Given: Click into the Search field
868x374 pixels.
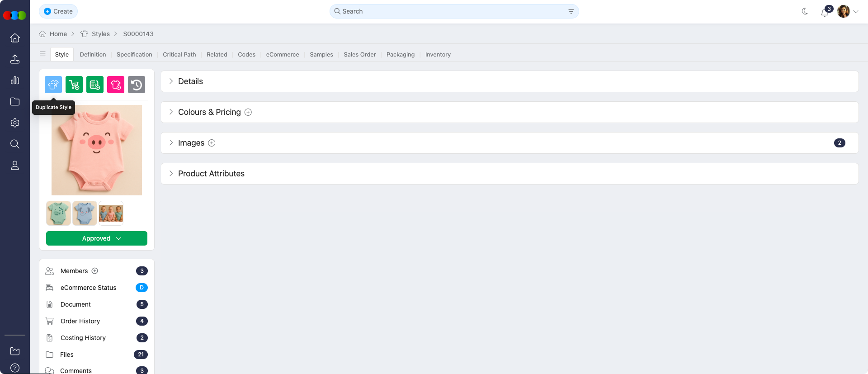Looking at the screenshot, I should tap(452, 11).
